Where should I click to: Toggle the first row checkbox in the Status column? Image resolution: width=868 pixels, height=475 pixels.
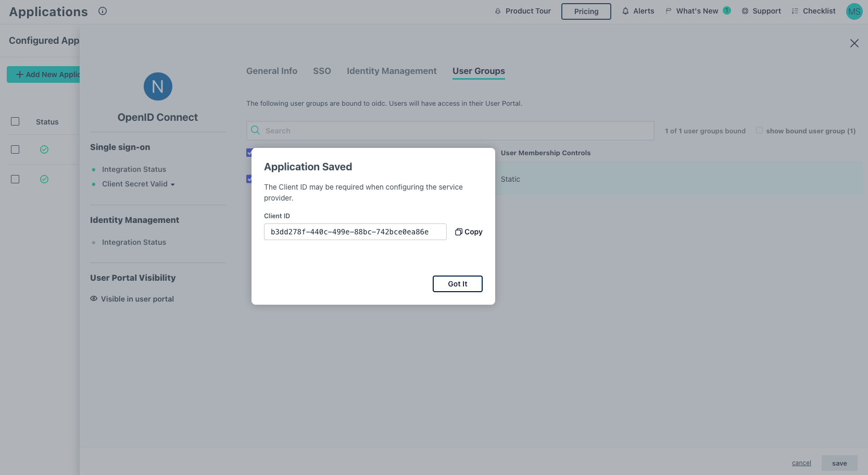15,149
